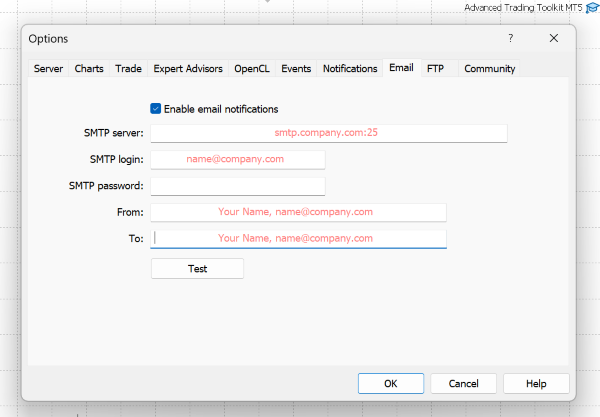Image resolution: width=600 pixels, height=417 pixels.
Task: Switch to the Events tab
Action: tap(296, 69)
